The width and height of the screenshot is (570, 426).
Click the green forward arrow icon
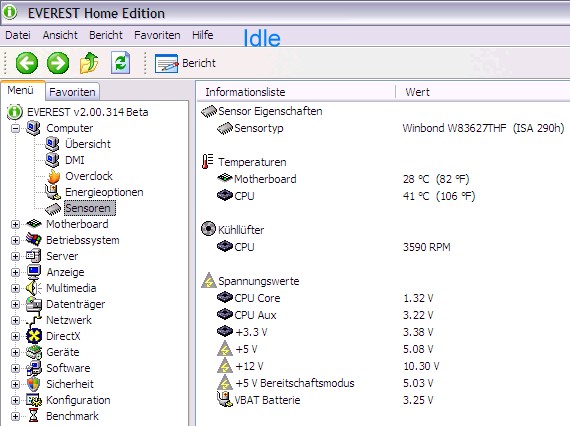point(58,63)
